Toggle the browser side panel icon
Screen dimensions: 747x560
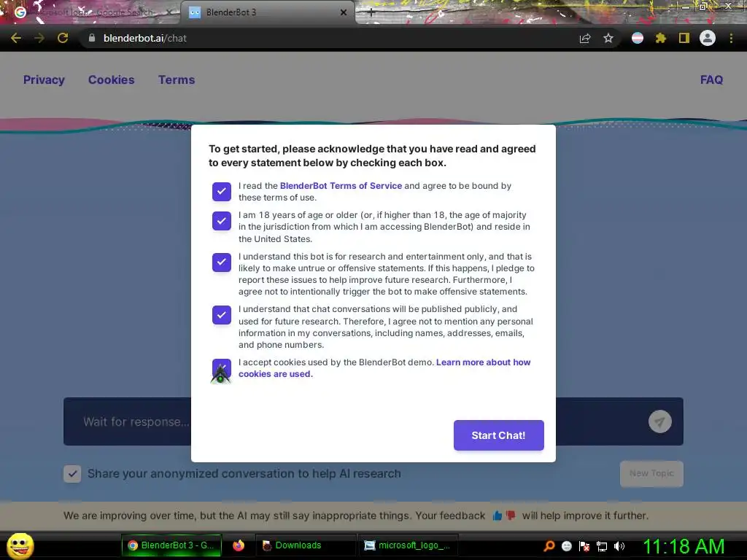[684, 38]
